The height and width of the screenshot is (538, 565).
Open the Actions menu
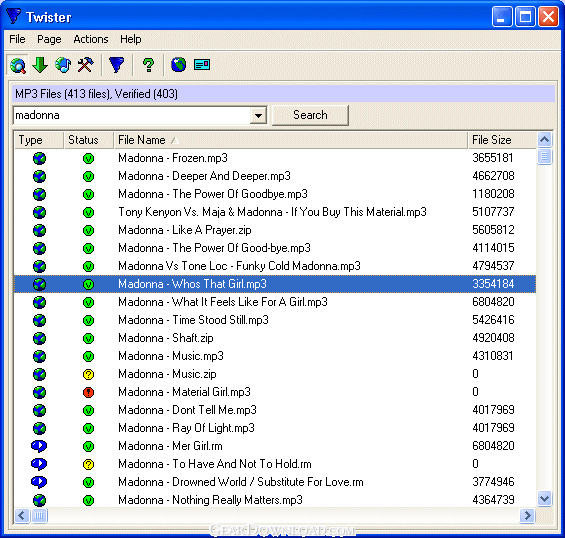tap(91, 39)
